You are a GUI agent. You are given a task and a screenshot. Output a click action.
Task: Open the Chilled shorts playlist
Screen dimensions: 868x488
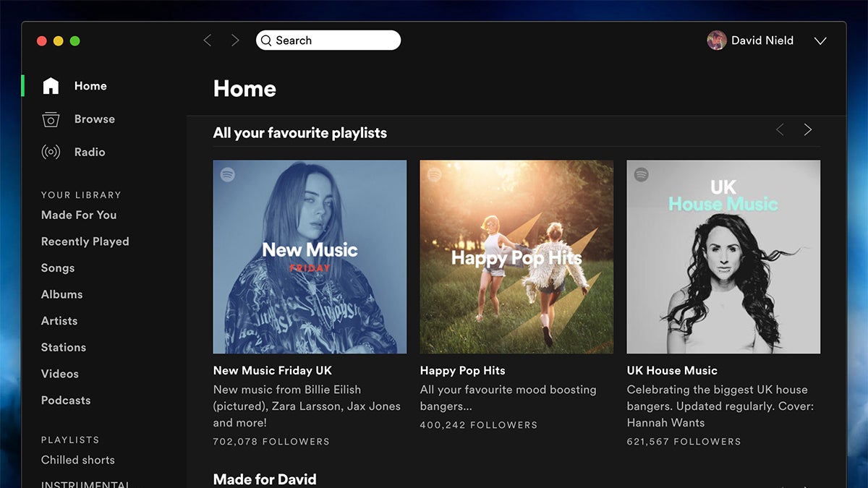pyautogui.click(x=77, y=460)
